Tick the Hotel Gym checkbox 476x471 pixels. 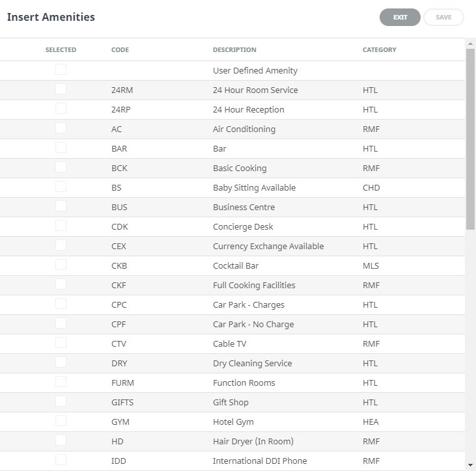click(x=61, y=421)
